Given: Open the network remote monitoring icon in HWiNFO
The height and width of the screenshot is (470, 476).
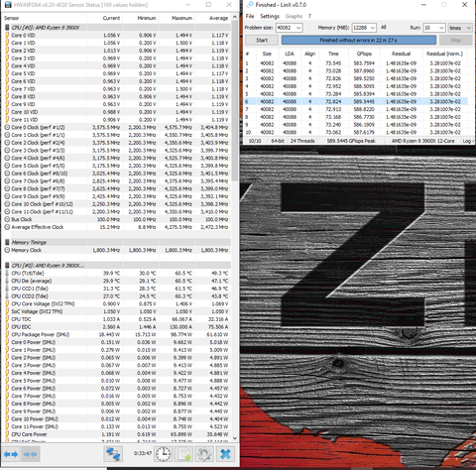Looking at the screenshot, I should (x=113, y=454).
